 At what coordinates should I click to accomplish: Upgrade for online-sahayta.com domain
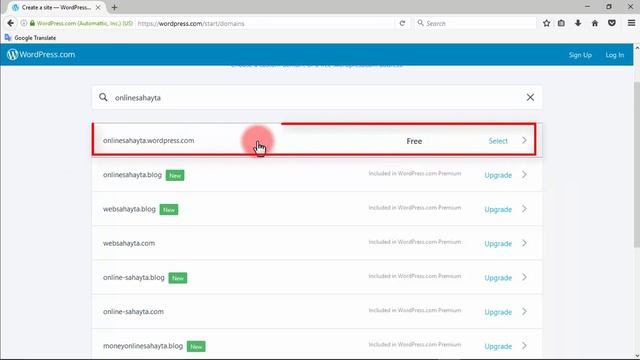[x=498, y=312]
